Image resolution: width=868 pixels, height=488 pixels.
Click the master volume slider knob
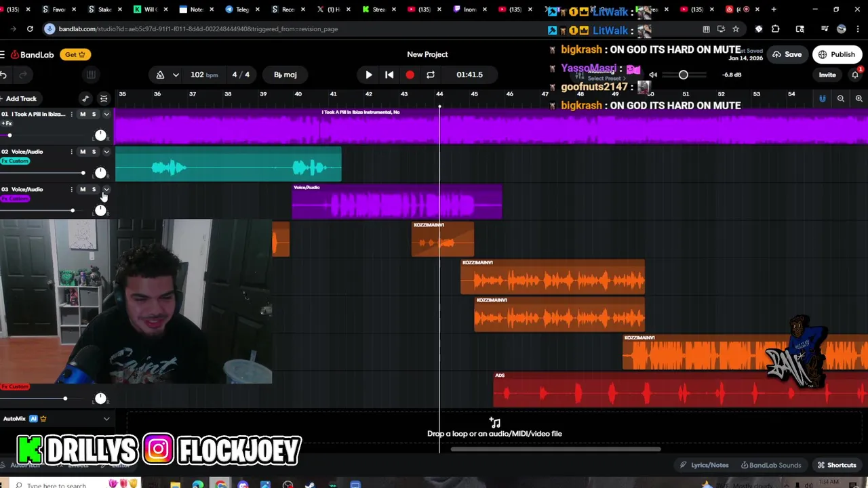pyautogui.click(x=684, y=75)
